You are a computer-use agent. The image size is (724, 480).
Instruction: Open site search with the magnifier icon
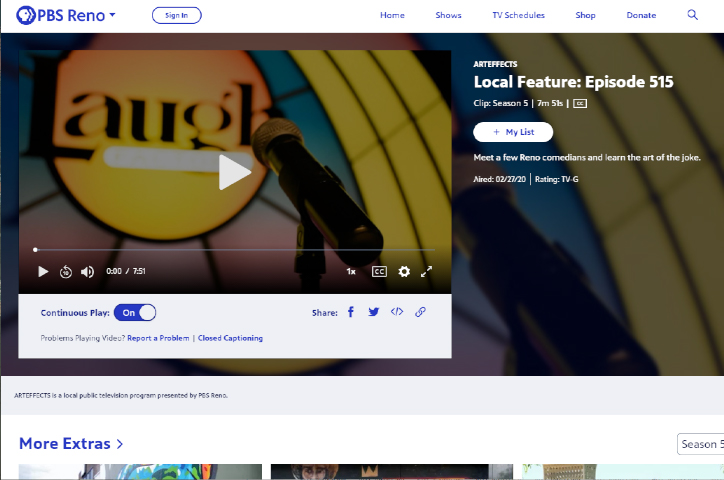(x=692, y=15)
